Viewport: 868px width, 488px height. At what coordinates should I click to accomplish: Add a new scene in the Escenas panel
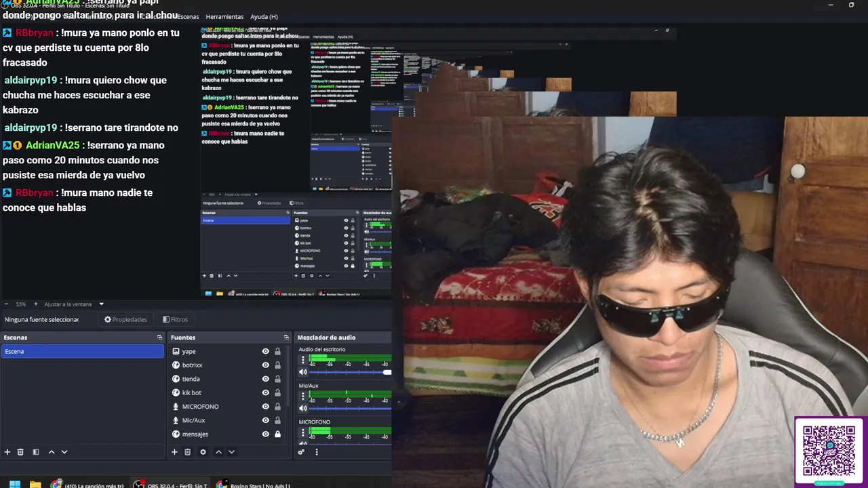[7, 452]
